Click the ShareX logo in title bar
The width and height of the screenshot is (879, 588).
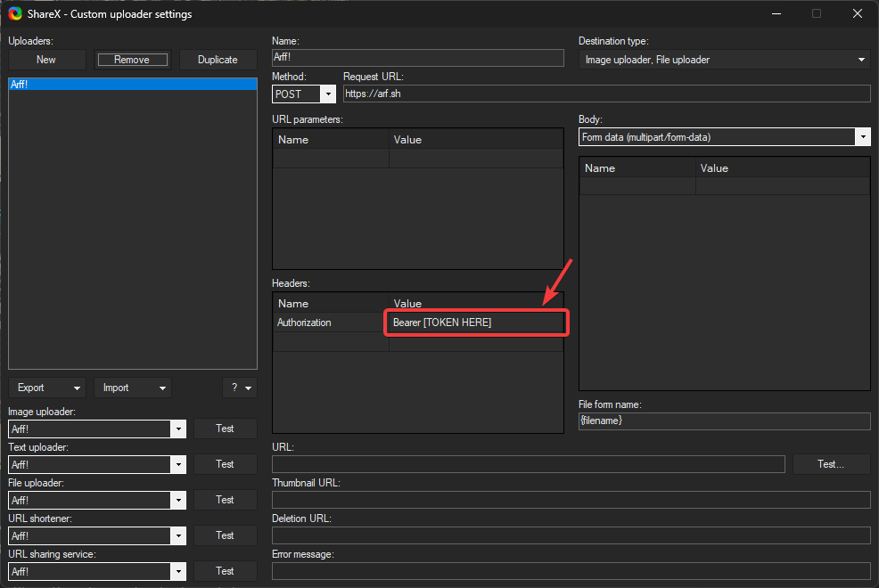tap(15, 13)
